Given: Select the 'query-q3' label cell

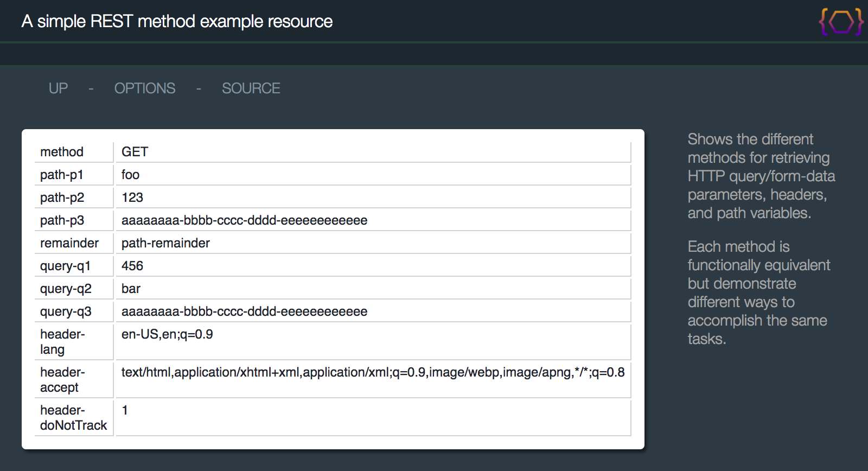Looking at the screenshot, I should 74,311.
